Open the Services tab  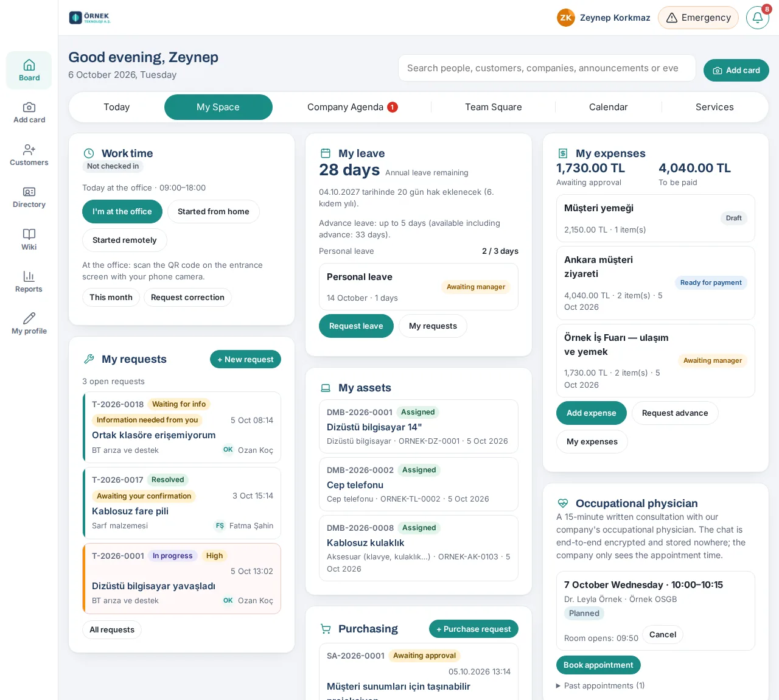click(x=714, y=107)
